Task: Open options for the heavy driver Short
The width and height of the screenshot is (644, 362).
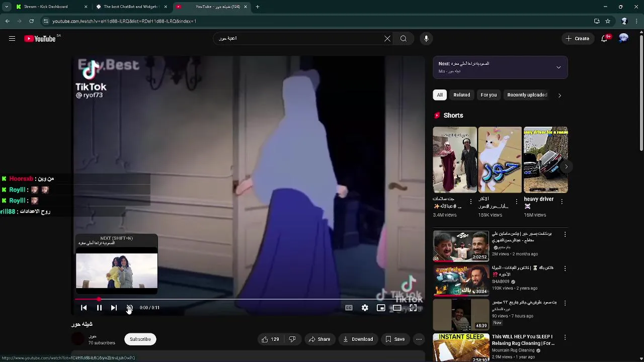Action: (x=561, y=201)
